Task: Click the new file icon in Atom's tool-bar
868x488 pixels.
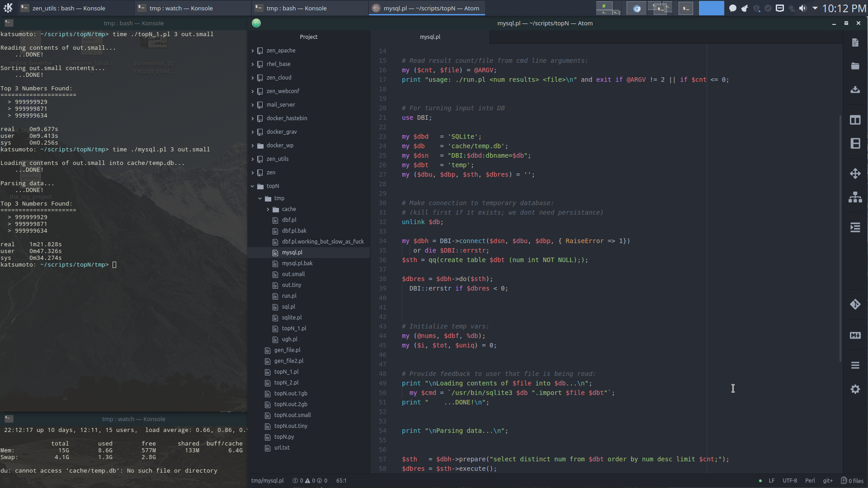Action: pyautogui.click(x=855, y=42)
